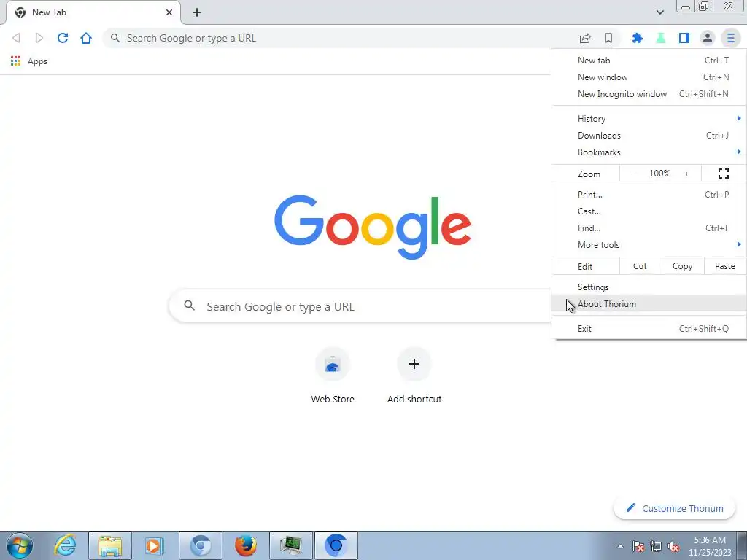Toggle the side panel icon
The width and height of the screenshot is (747, 560).
pyautogui.click(x=684, y=38)
